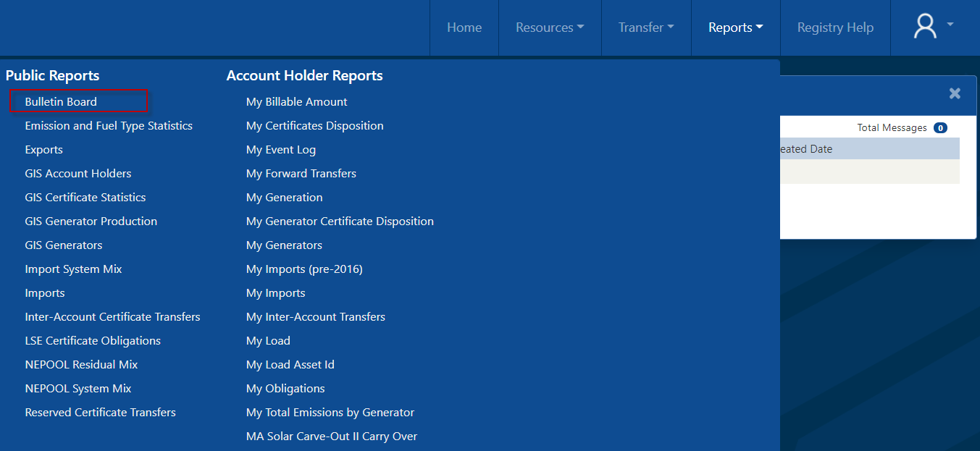The height and width of the screenshot is (451, 980).
Task: Expand the Resources dropdown menu
Action: point(549,28)
